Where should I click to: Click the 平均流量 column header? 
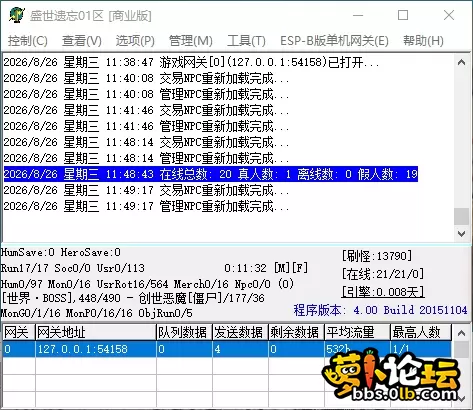(357, 333)
